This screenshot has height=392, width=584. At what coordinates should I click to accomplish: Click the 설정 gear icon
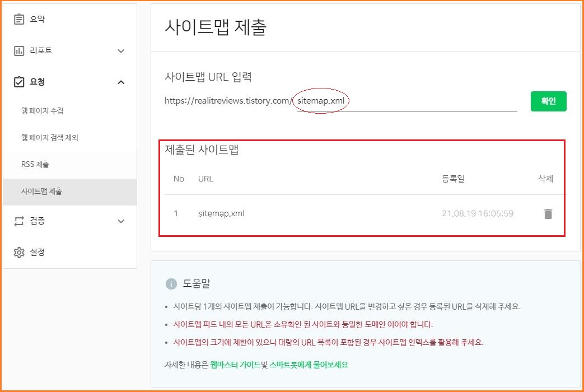(19, 252)
